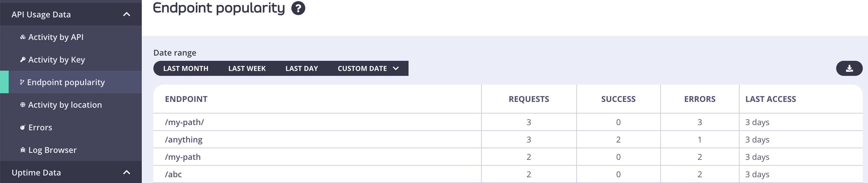The height and width of the screenshot is (183, 868).
Task: Click the /anything endpoint row
Action: click(x=508, y=140)
